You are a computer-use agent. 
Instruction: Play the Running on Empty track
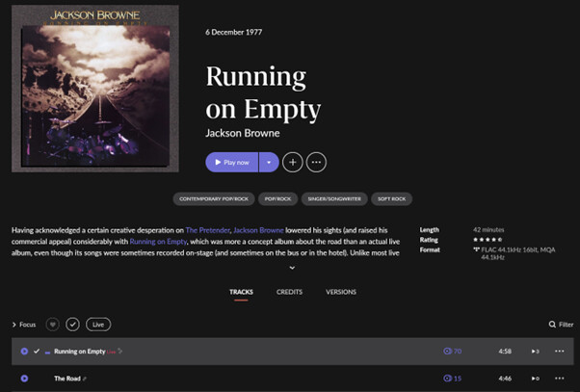pos(24,351)
